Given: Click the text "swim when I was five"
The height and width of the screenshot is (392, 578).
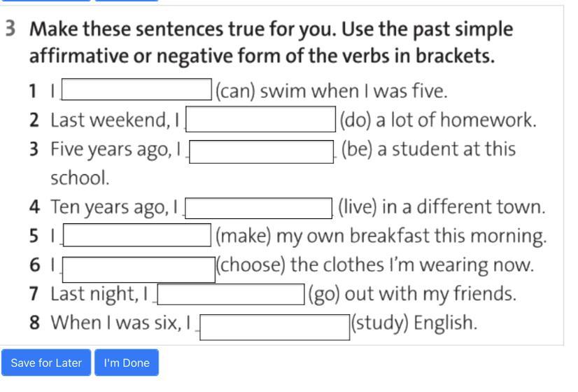Looking at the screenshot, I should point(353,91).
